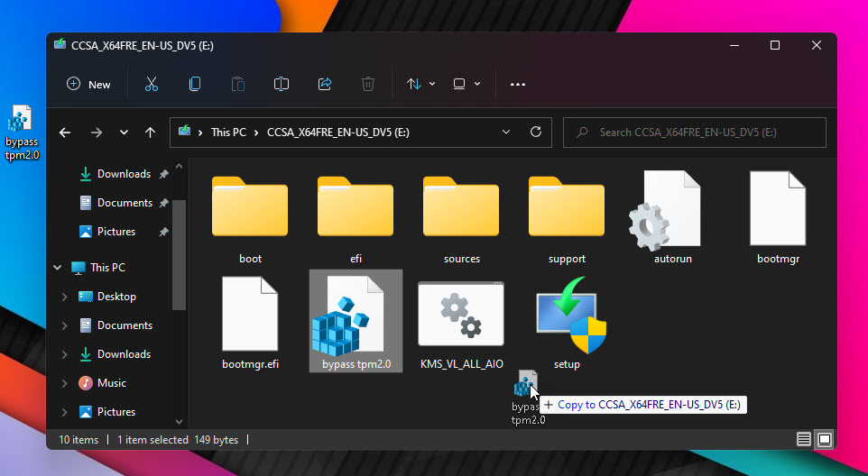This screenshot has width=868, height=476.
Task: Select the bootmgr.efi file
Action: [x=250, y=324]
